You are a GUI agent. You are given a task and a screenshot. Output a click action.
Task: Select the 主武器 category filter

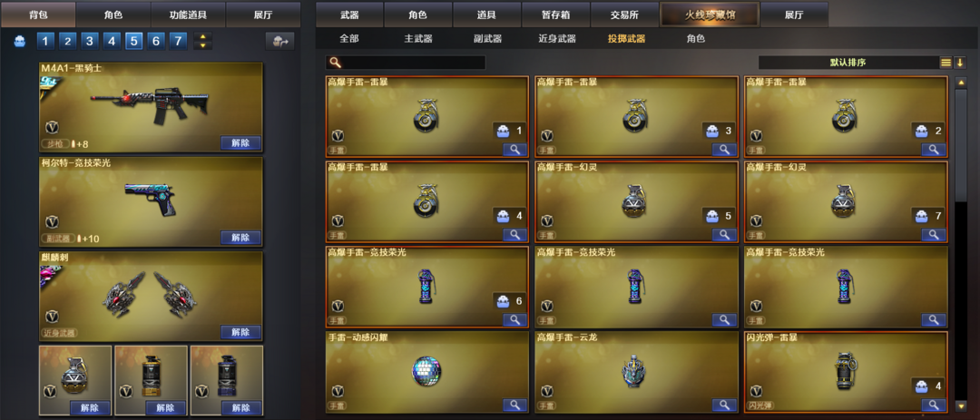point(418,38)
